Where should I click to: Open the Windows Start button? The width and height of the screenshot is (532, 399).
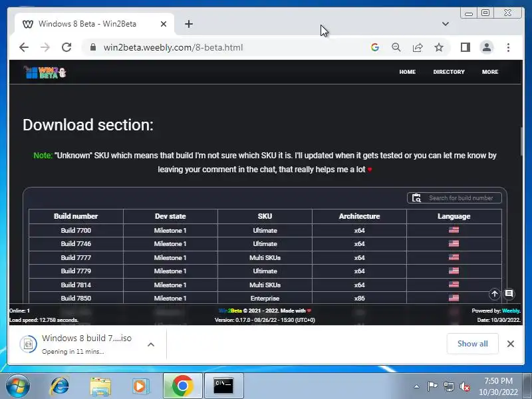click(x=17, y=386)
